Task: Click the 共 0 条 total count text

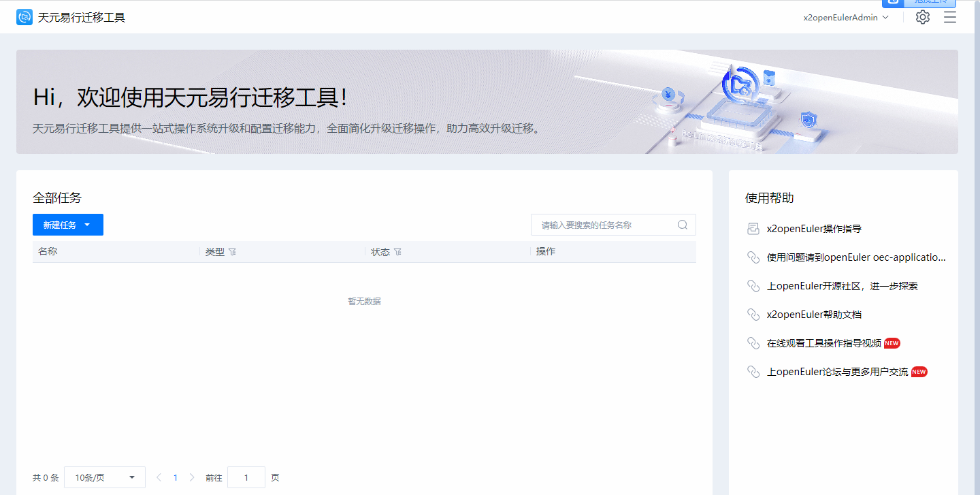Action: point(46,478)
